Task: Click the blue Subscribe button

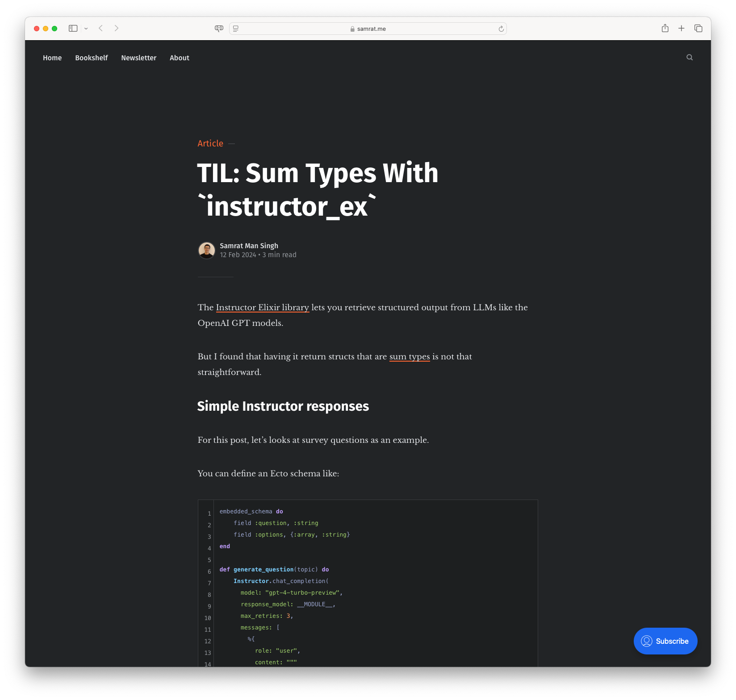Action: click(665, 641)
